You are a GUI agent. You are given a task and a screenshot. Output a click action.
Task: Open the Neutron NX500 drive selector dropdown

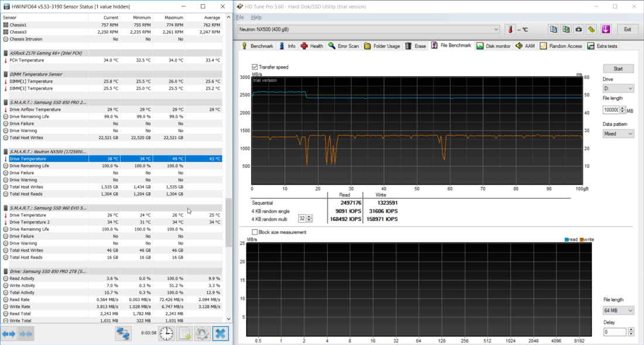[369, 29]
